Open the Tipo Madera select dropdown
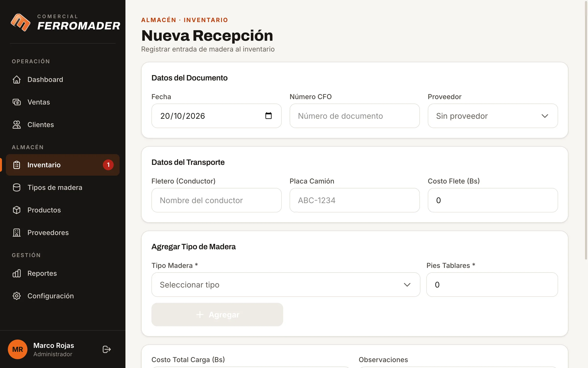The height and width of the screenshot is (368, 588). click(286, 285)
